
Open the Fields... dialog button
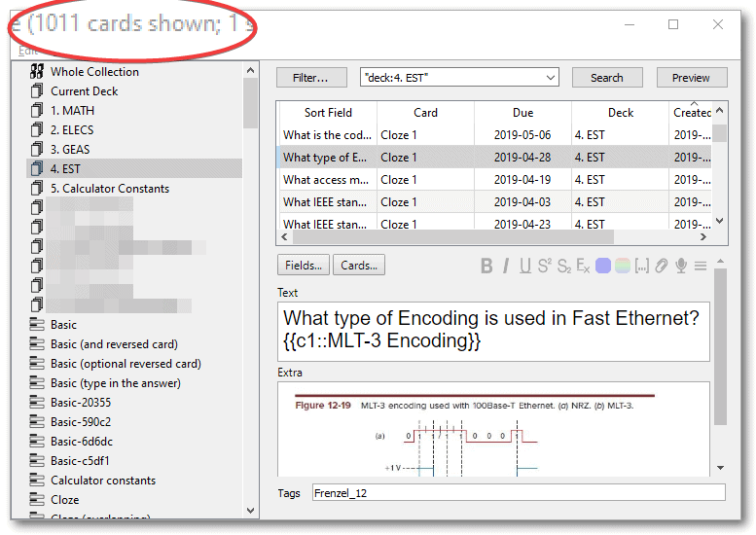tap(304, 266)
